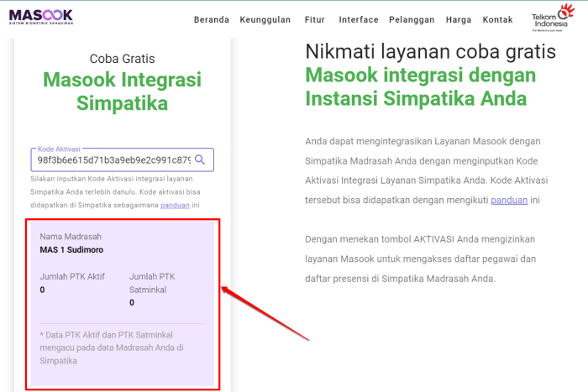This screenshot has width=588, height=392.
Task: Click the Jumlah PTK Aktif label
Action: tap(72, 276)
